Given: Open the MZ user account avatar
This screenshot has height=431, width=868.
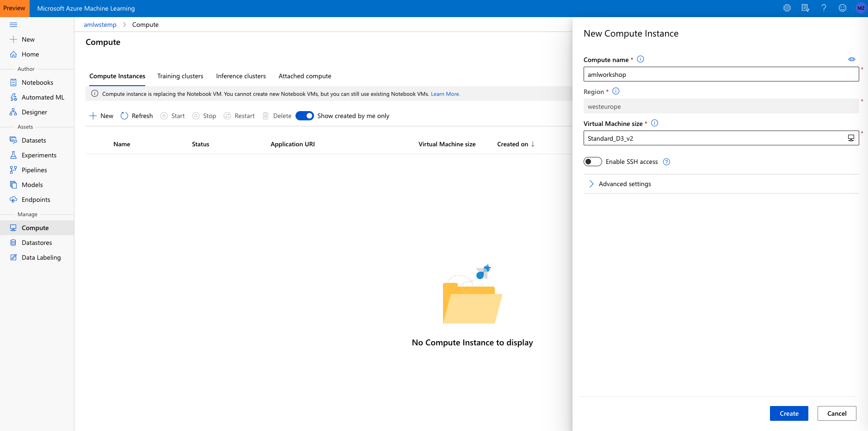Looking at the screenshot, I should tap(861, 8).
